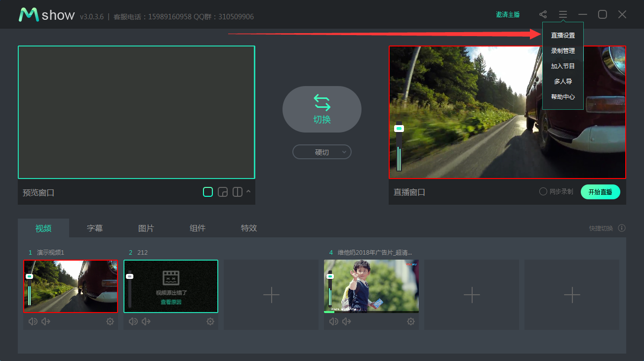Image resolution: width=644 pixels, height=361 pixels.
Task: Click audio output icon under 演示视频1
Action: (x=46, y=321)
